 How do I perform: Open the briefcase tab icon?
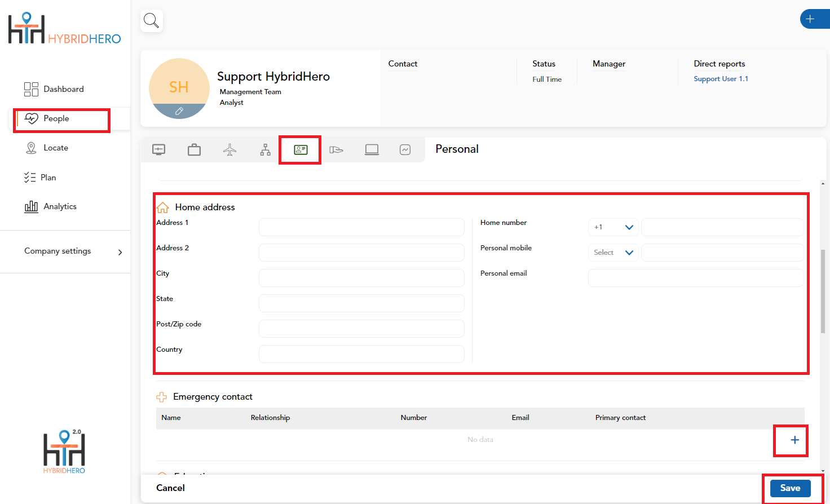click(194, 149)
